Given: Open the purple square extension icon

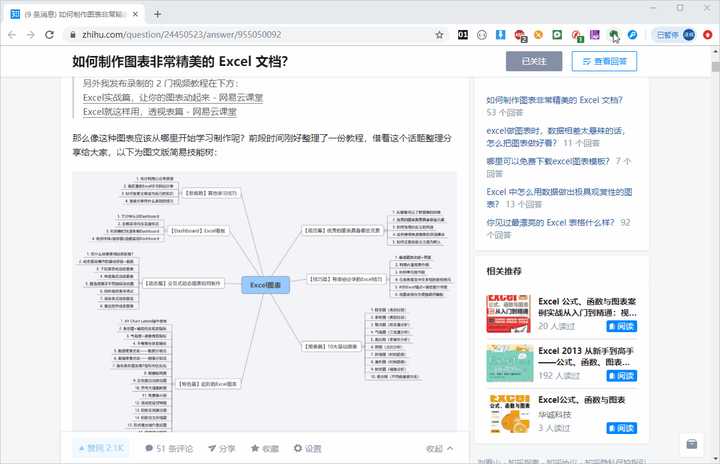Looking at the screenshot, I should pos(595,34).
